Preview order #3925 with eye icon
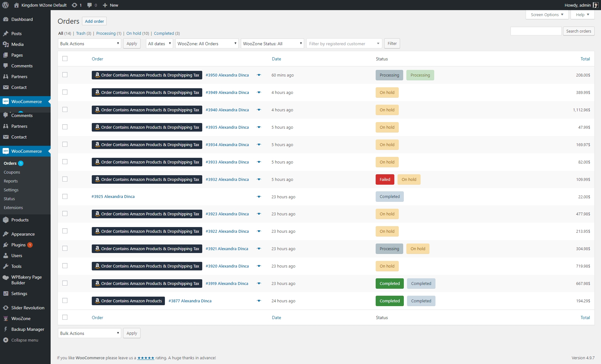The width and height of the screenshot is (601, 364). click(x=259, y=197)
